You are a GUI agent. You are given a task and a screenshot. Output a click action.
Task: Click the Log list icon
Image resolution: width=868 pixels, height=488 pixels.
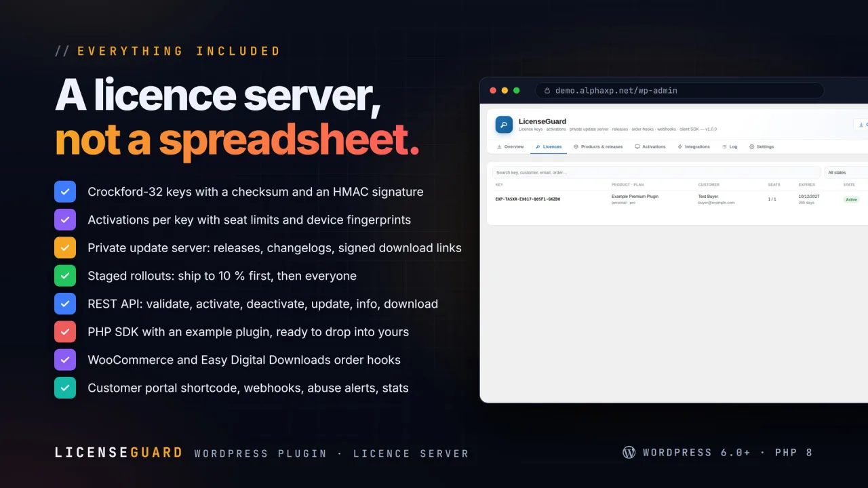click(724, 146)
